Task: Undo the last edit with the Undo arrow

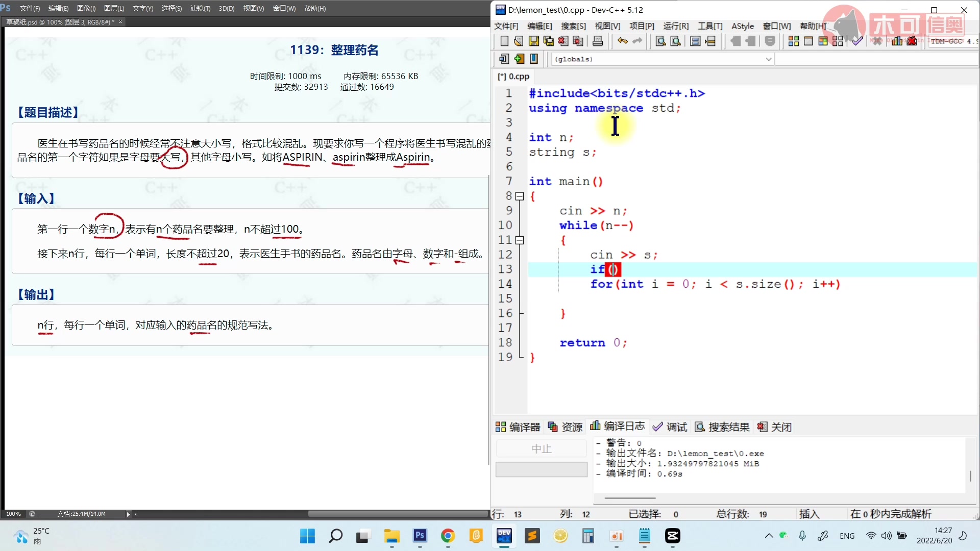Action: coord(622,41)
